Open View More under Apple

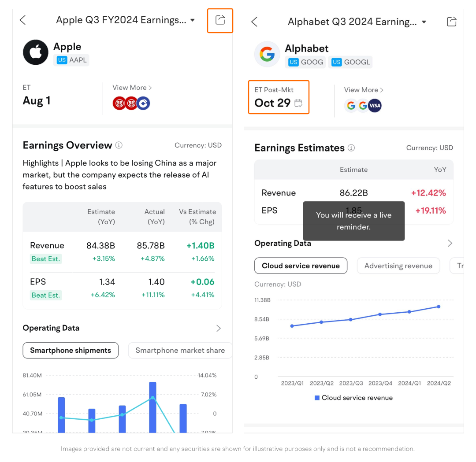tap(132, 88)
